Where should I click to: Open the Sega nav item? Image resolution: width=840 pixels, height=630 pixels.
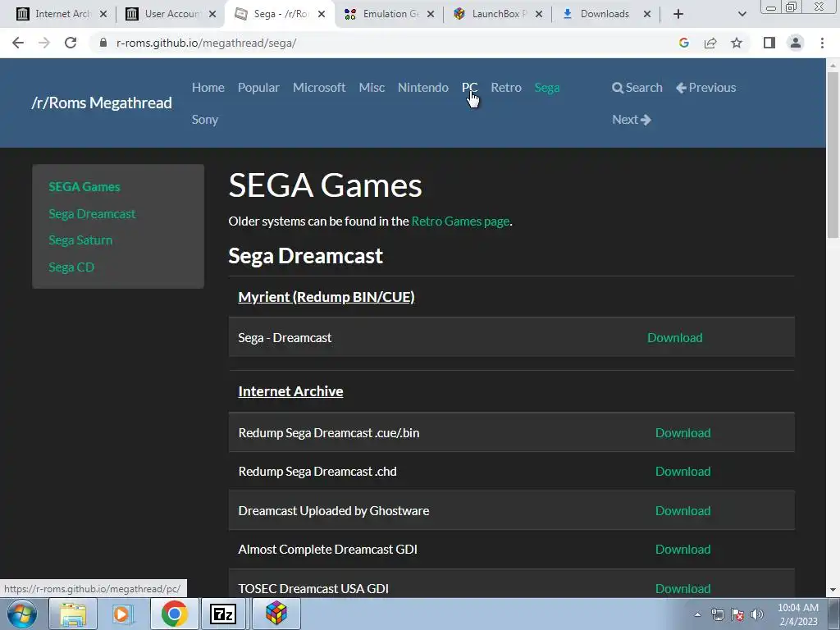546,87
